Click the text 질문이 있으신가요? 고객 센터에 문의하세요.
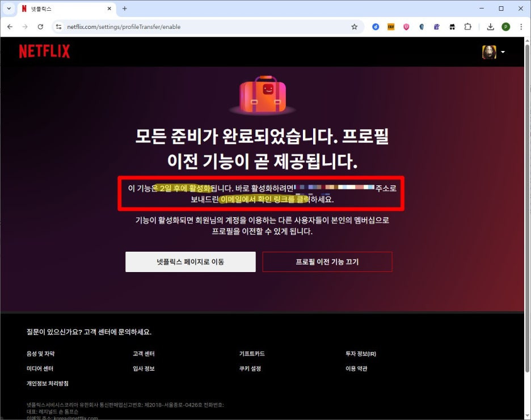Image resolution: width=531 pixels, height=420 pixels. click(89, 332)
